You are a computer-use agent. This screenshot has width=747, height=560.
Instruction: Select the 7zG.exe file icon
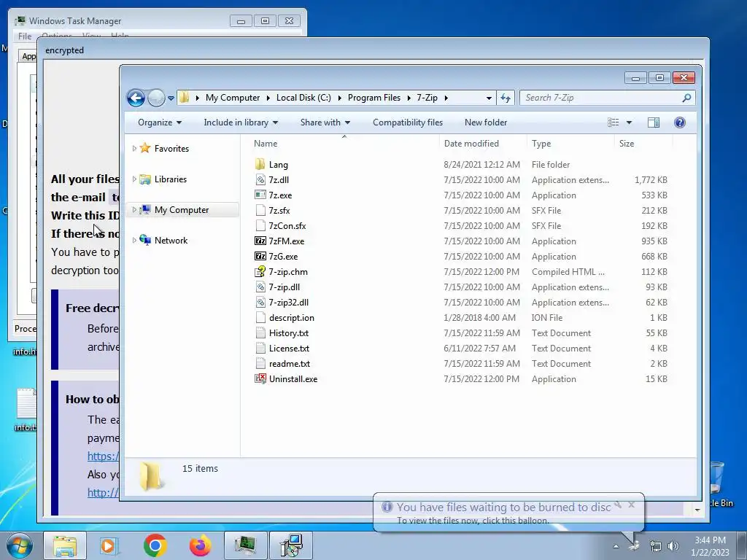click(260, 256)
